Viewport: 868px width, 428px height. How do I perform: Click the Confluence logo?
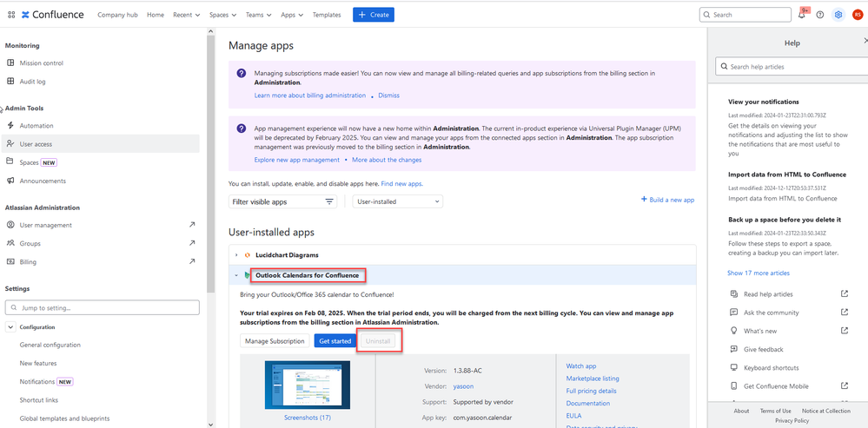pyautogui.click(x=53, y=15)
